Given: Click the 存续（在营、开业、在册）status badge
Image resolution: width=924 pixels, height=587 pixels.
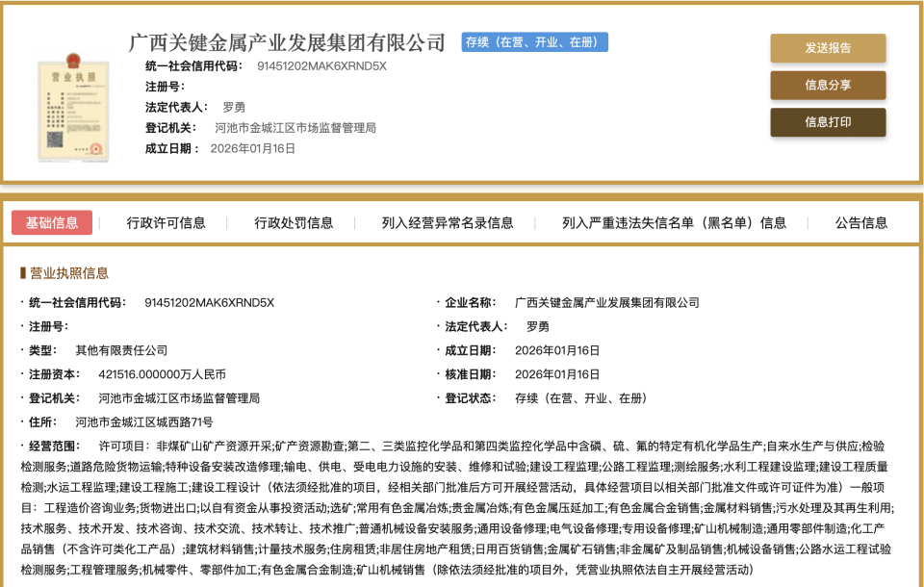Looking at the screenshot, I should 534,41.
